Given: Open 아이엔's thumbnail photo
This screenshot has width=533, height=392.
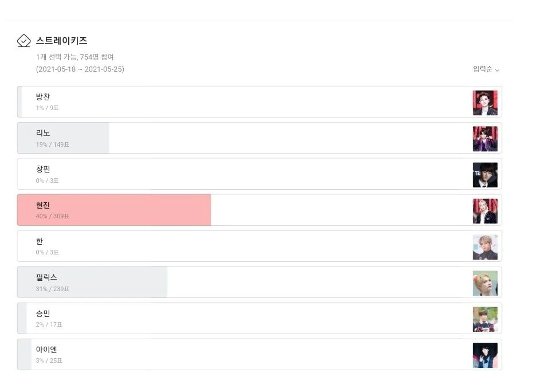Looking at the screenshot, I should pos(485,355).
